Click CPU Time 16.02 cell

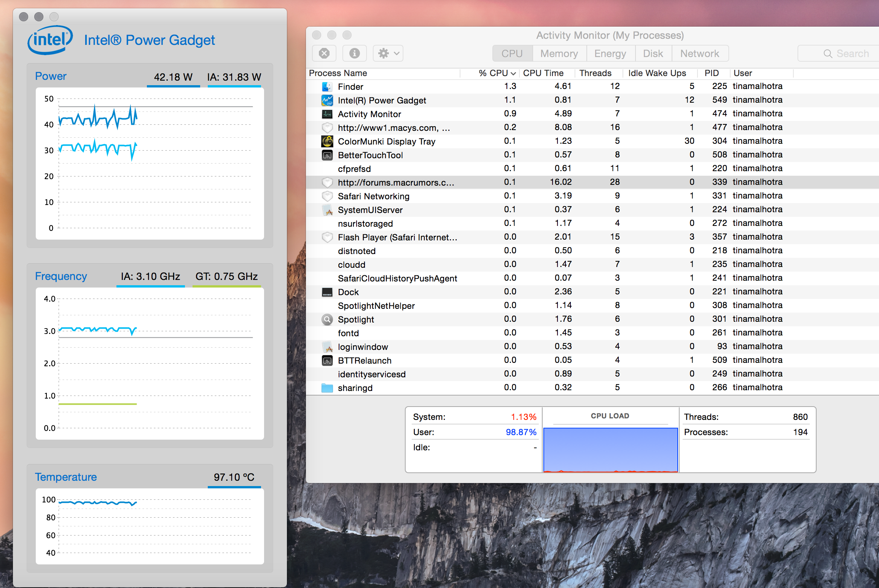pyautogui.click(x=561, y=182)
